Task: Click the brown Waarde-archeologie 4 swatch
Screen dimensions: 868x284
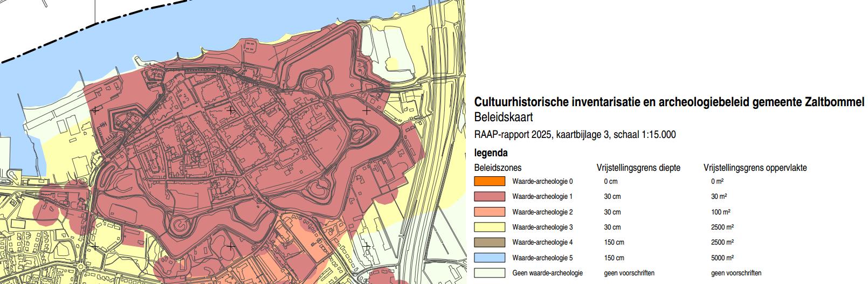Action: coord(490,242)
